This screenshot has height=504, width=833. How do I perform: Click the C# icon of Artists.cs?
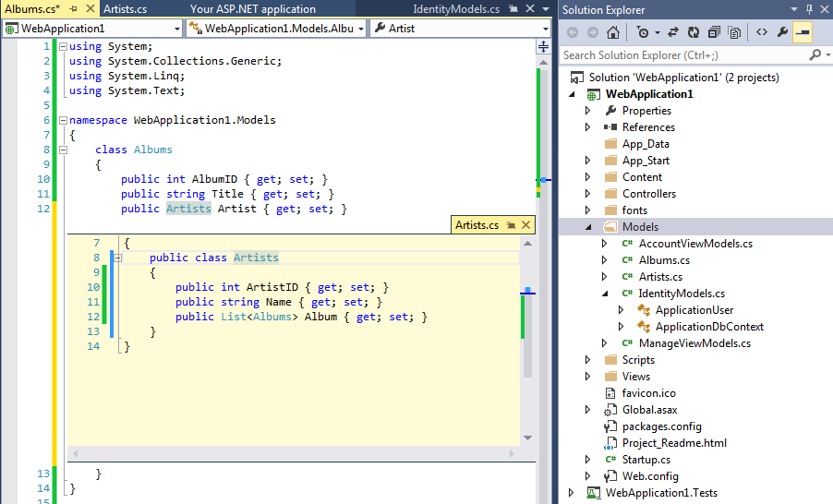click(x=627, y=277)
